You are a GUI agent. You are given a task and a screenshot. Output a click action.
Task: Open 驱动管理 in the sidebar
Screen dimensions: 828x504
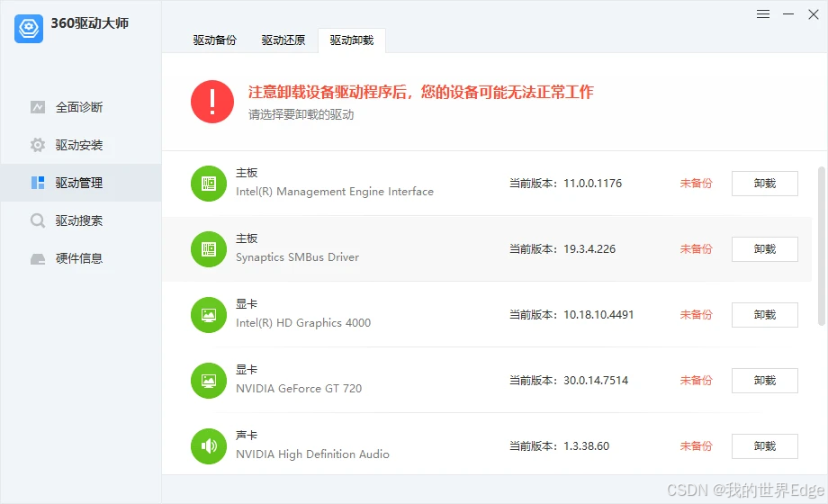tap(81, 183)
